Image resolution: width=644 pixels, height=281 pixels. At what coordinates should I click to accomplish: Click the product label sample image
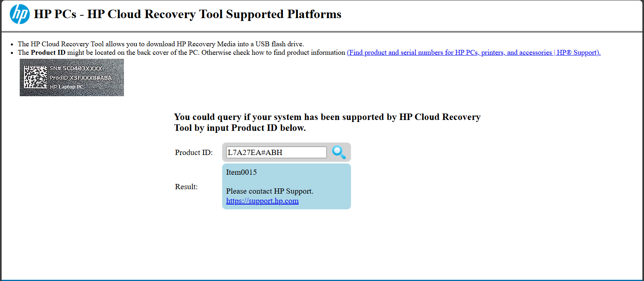coord(72,77)
